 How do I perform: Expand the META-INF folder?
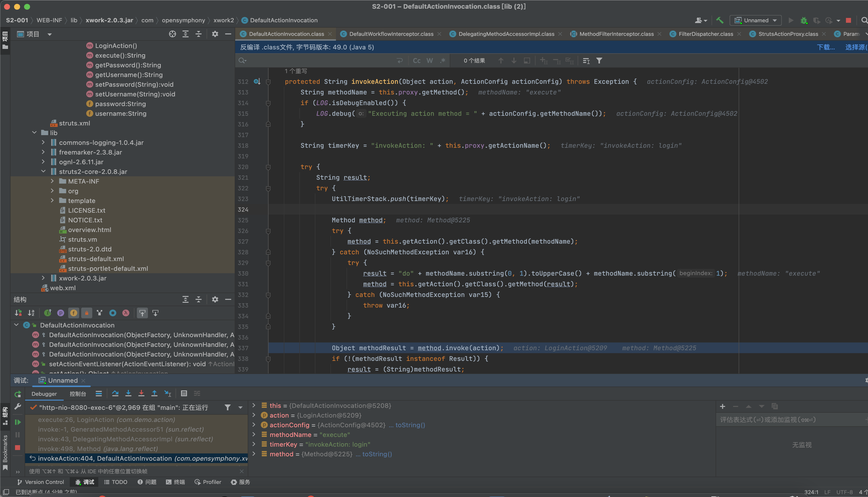52,181
